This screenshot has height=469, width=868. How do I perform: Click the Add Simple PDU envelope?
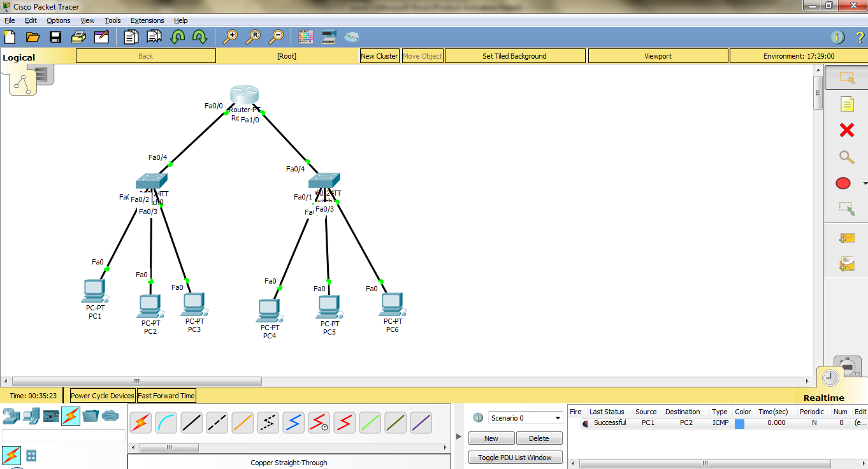click(846, 238)
